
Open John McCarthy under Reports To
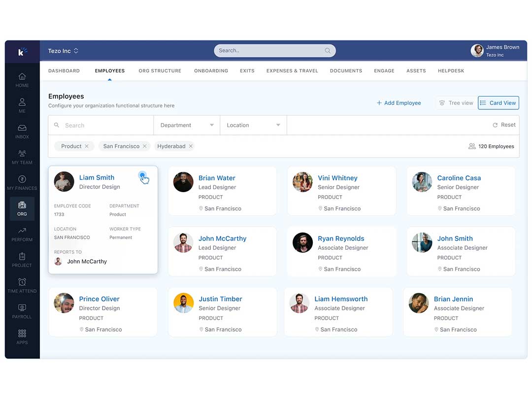(87, 261)
